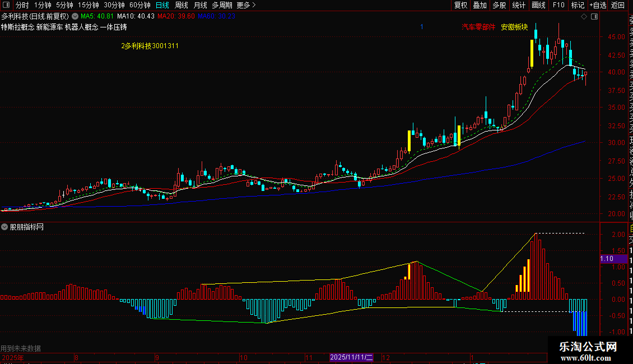633x364 pixels.
Task: Open the 画线 drawing tools
Action: pos(538,5)
